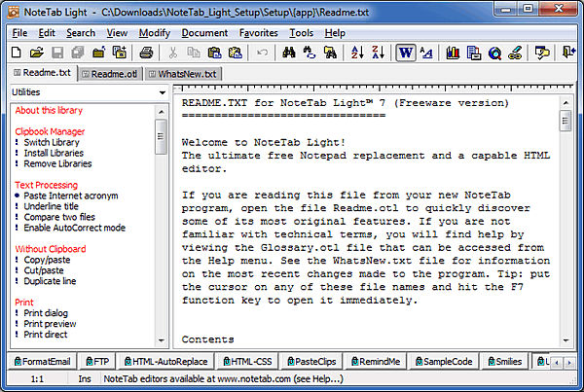
Task: Click the Paste clipboard icon
Action: pos(214,53)
